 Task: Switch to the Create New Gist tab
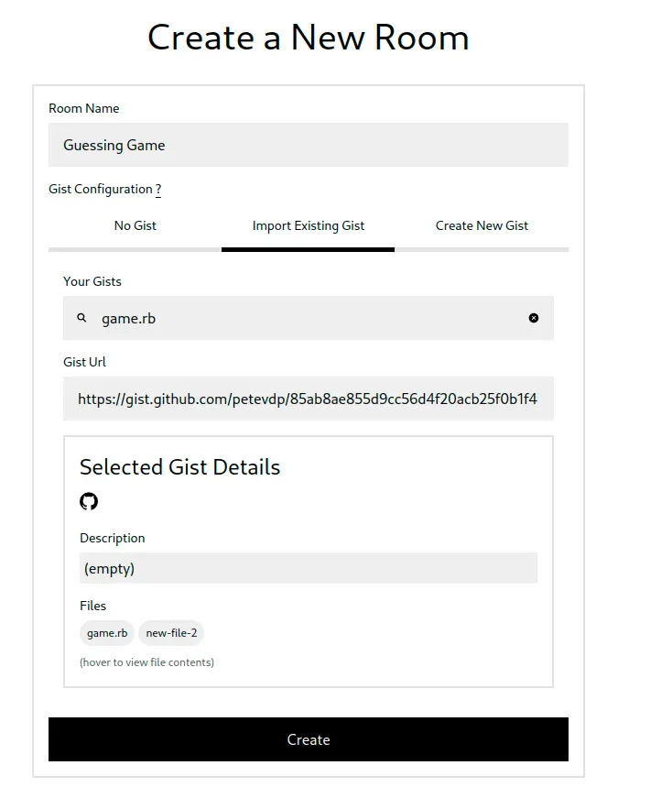(482, 225)
